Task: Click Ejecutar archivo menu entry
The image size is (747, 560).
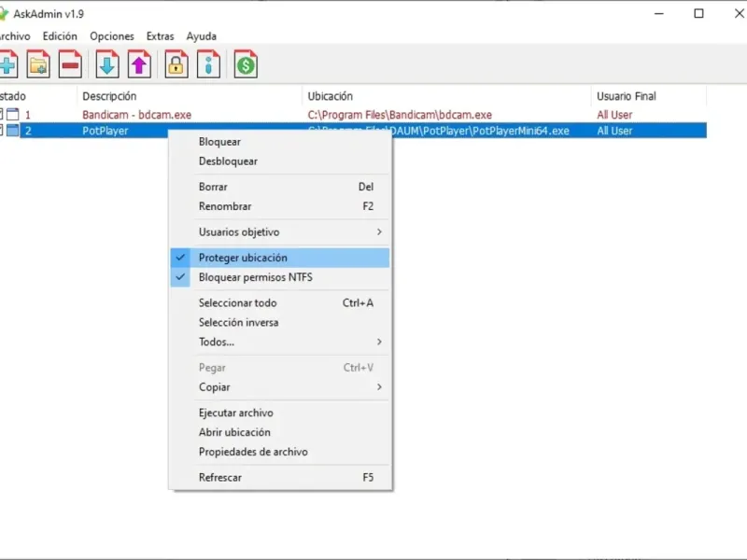Action: pyautogui.click(x=280, y=413)
